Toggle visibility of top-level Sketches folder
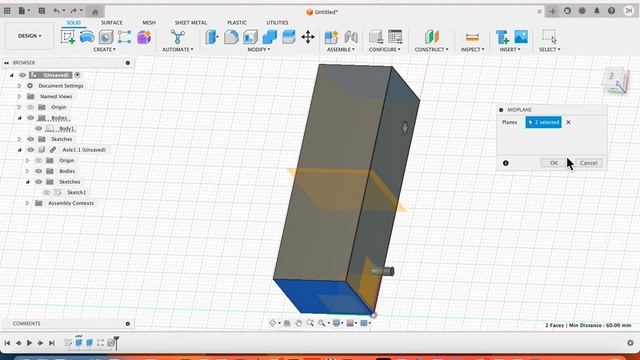 pos(31,139)
